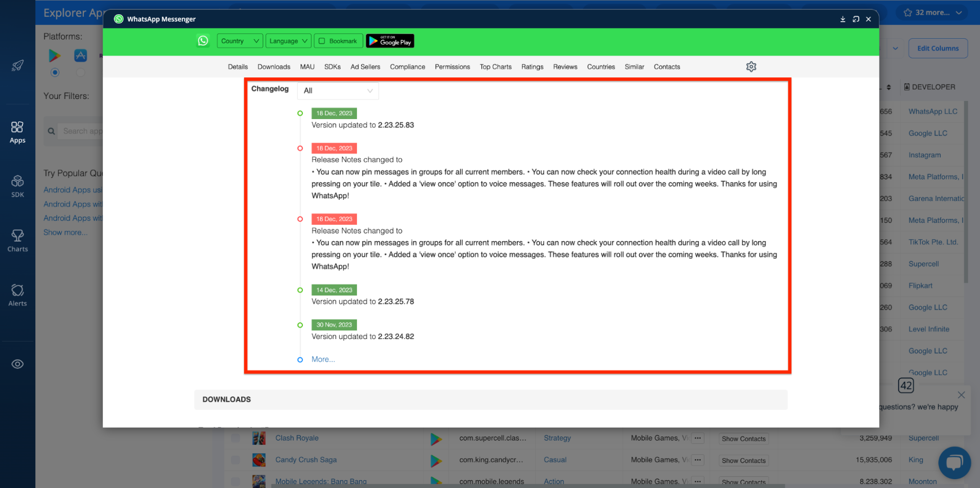980x488 pixels.
Task: Select the App Store platform icon
Action: click(80, 55)
